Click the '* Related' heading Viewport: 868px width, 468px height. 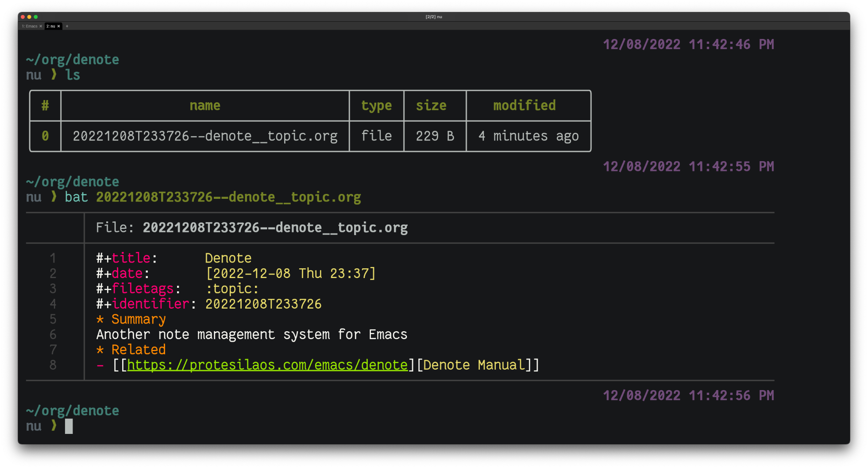pos(131,350)
